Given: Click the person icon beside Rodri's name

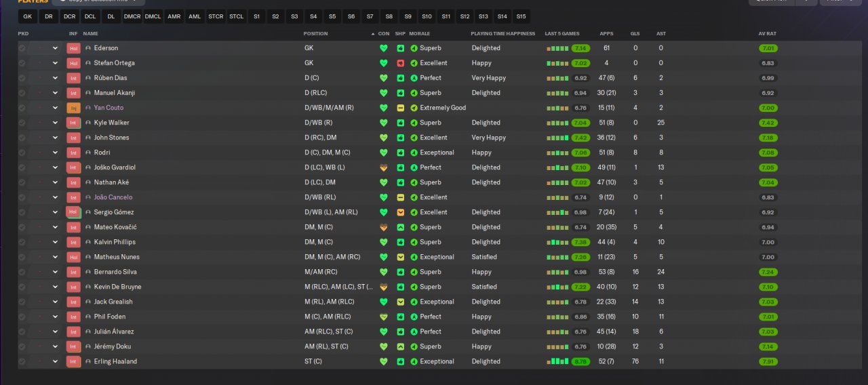Looking at the screenshot, I should pos(88,153).
